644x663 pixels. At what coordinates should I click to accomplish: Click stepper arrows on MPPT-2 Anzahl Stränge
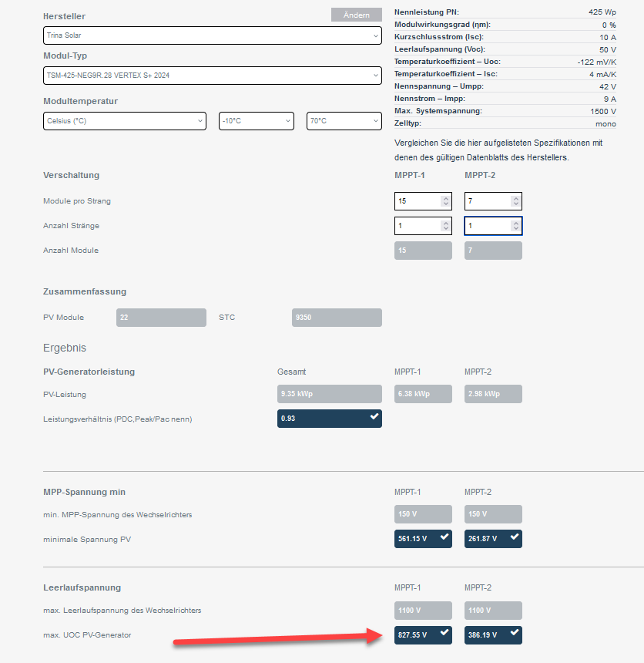coord(515,226)
